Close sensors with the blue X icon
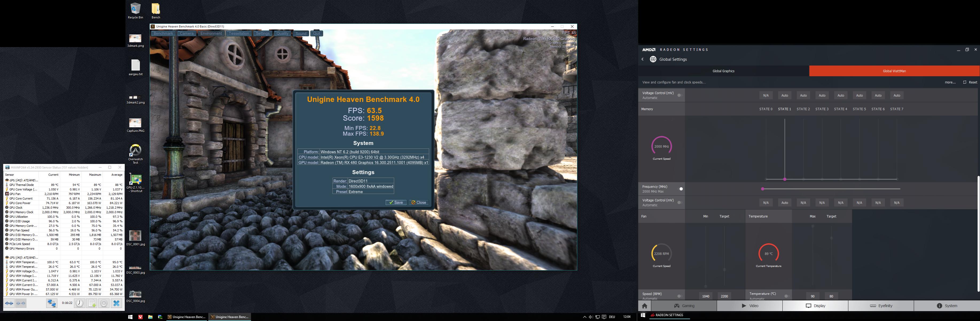 [116, 304]
